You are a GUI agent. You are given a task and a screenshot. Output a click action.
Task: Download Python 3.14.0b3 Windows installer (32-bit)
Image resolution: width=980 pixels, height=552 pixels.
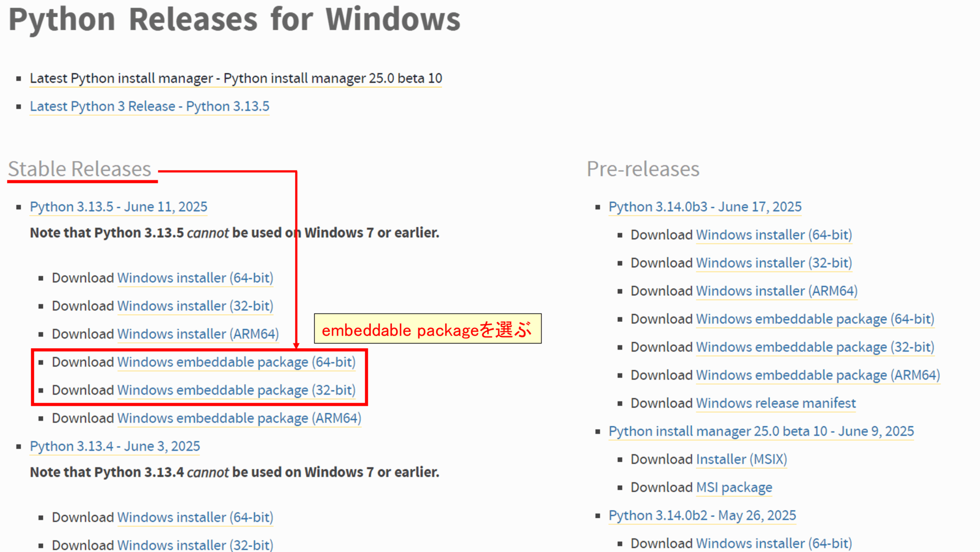pyautogui.click(x=774, y=263)
